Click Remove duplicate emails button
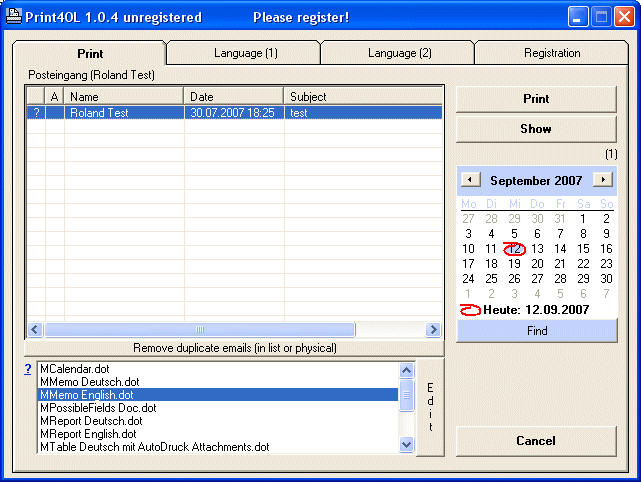641x482 pixels. pos(235,348)
